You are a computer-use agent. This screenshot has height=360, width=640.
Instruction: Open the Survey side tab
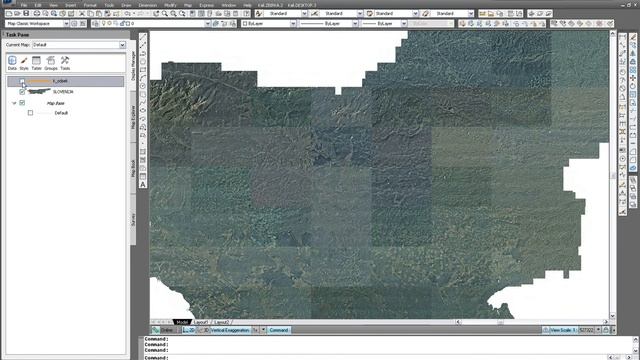[133, 220]
